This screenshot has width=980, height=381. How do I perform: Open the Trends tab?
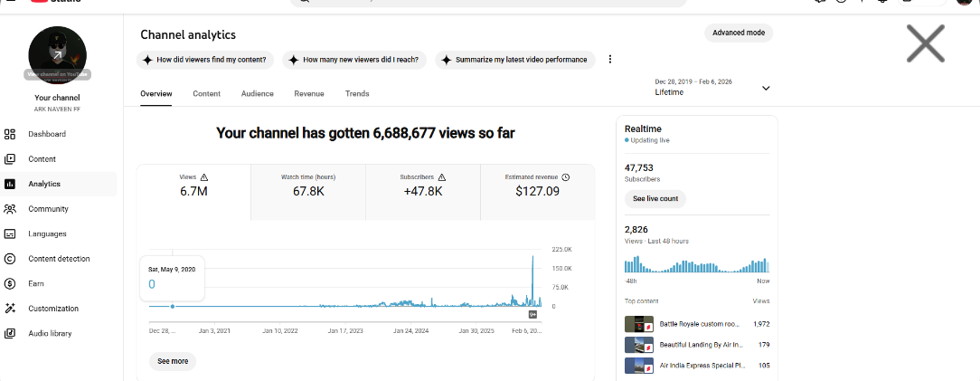[357, 93]
